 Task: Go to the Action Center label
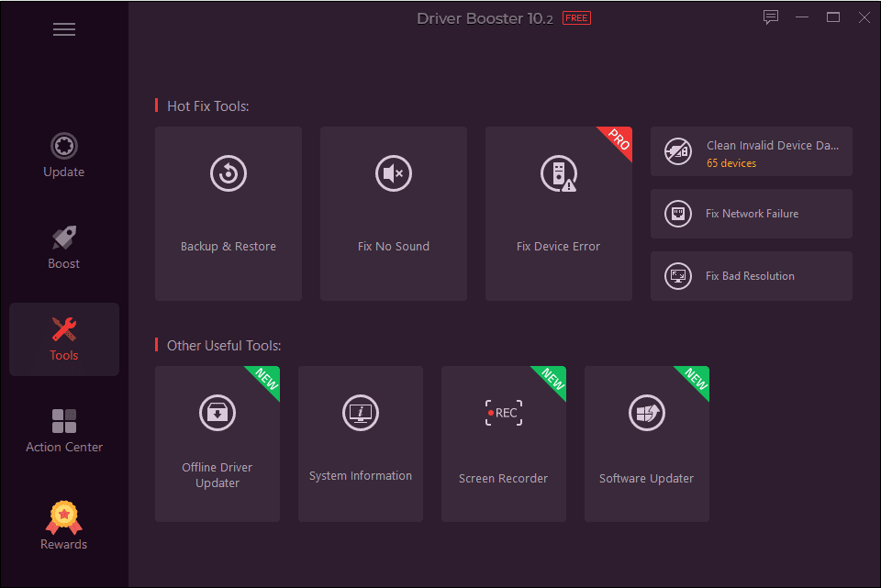[x=64, y=447]
